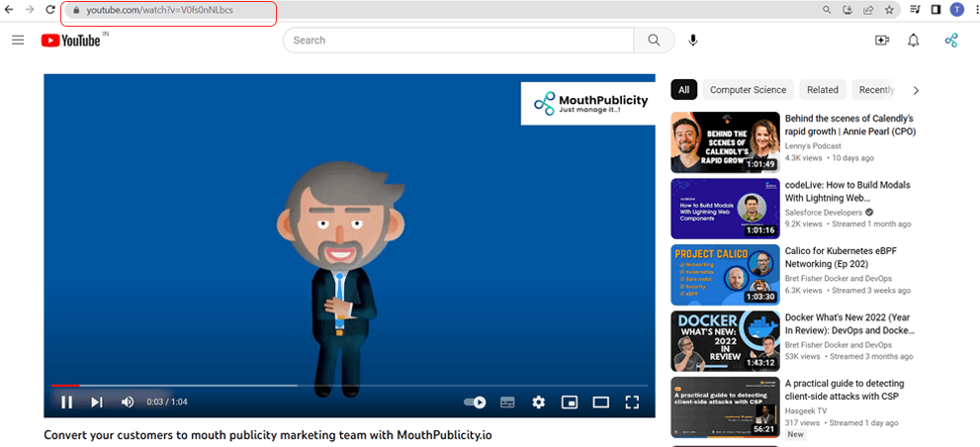Click the MouthPublicity logo overlay in video
980x447 pixels.
pos(588,103)
